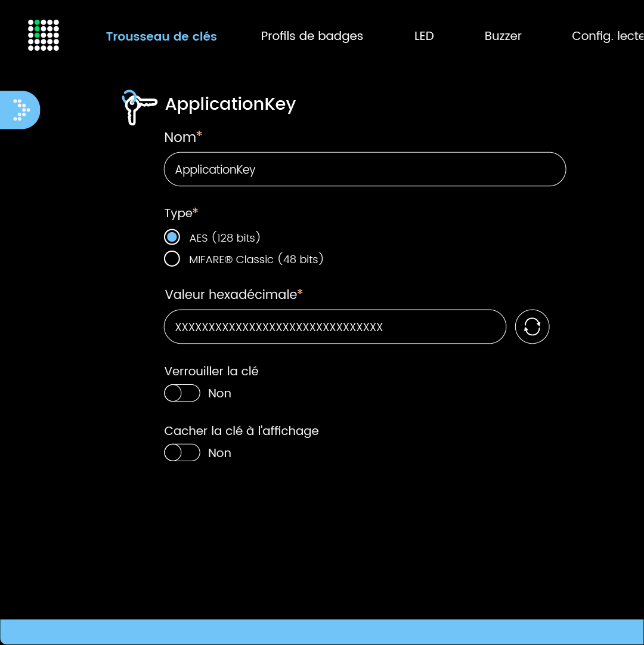
Task: Open the Trousseau de clés tab
Action: [161, 36]
